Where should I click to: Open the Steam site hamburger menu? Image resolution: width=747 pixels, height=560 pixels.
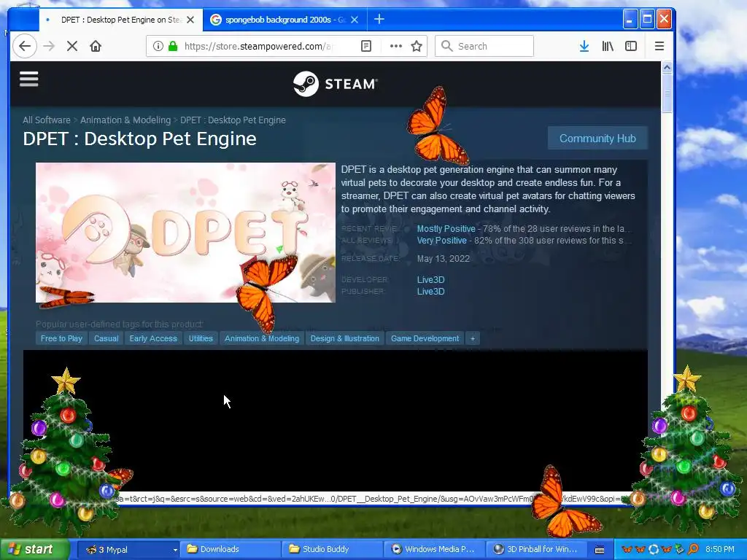pos(29,79)
